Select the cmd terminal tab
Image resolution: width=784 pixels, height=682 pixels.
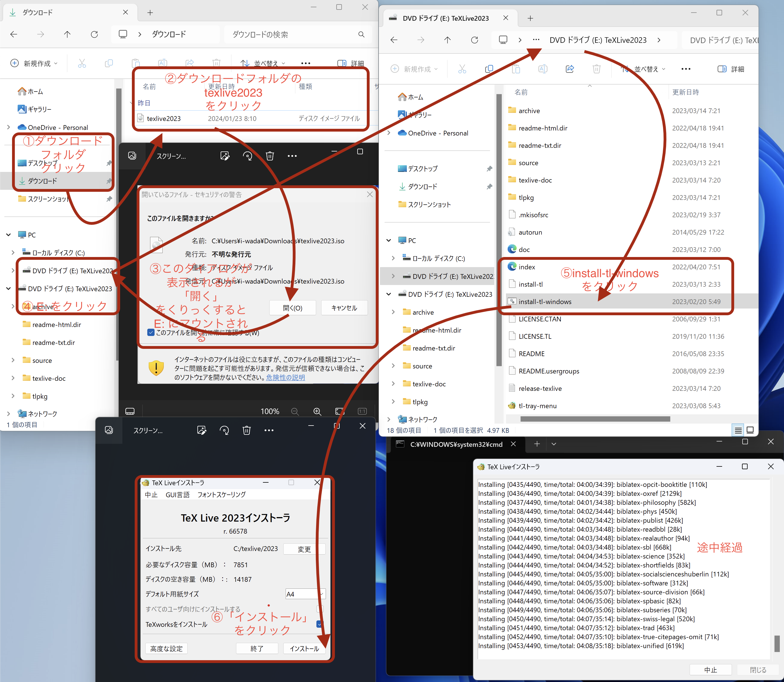456,444
